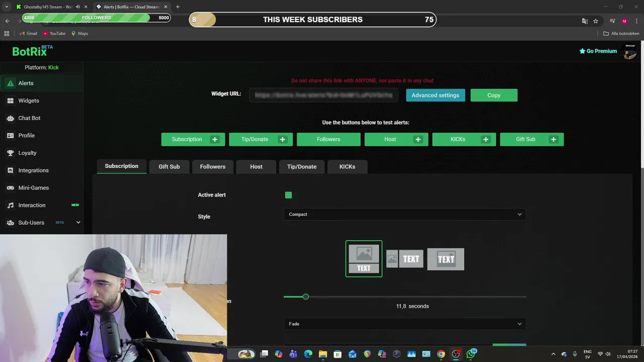The height and width of the screenshot is (362, 644).
Task: Mute the Ghostalby145 Stream browser tab
Action: pyautogui.click(x=77, y=7)
